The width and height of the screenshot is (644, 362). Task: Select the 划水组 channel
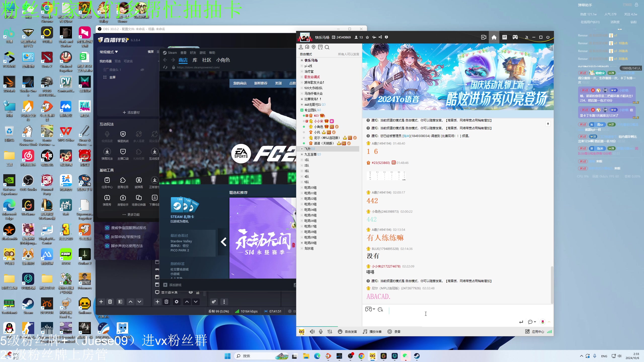pos(309,248)
